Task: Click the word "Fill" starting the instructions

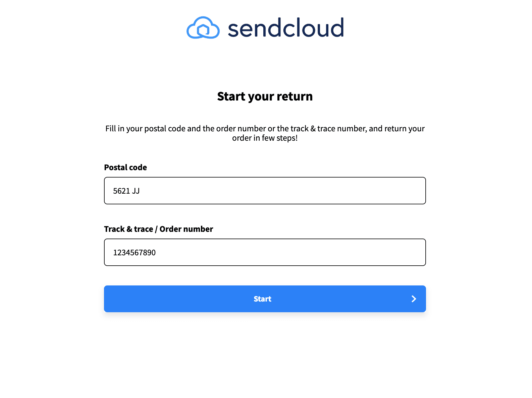Action: (x=110, y=129)
